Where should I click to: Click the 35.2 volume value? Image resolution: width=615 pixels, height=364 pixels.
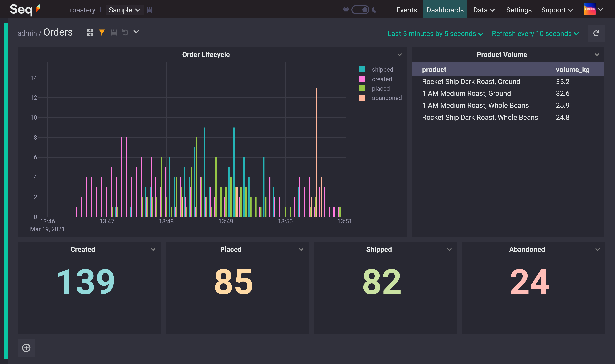(x=562, y=82)
